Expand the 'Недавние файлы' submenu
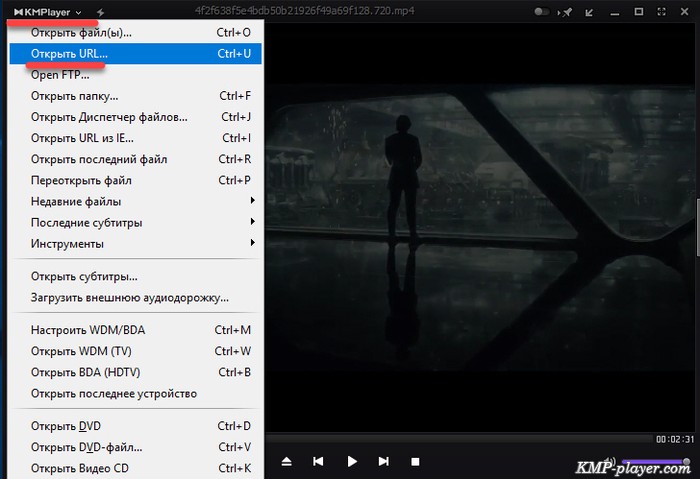700x479 pixels. coord(135,201)
